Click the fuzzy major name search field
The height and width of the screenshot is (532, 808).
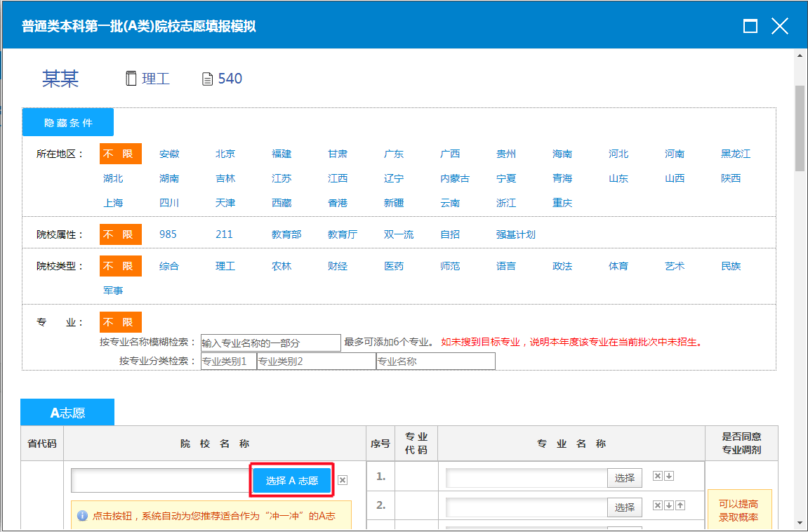pyautogui.click(x=270, y=343)
